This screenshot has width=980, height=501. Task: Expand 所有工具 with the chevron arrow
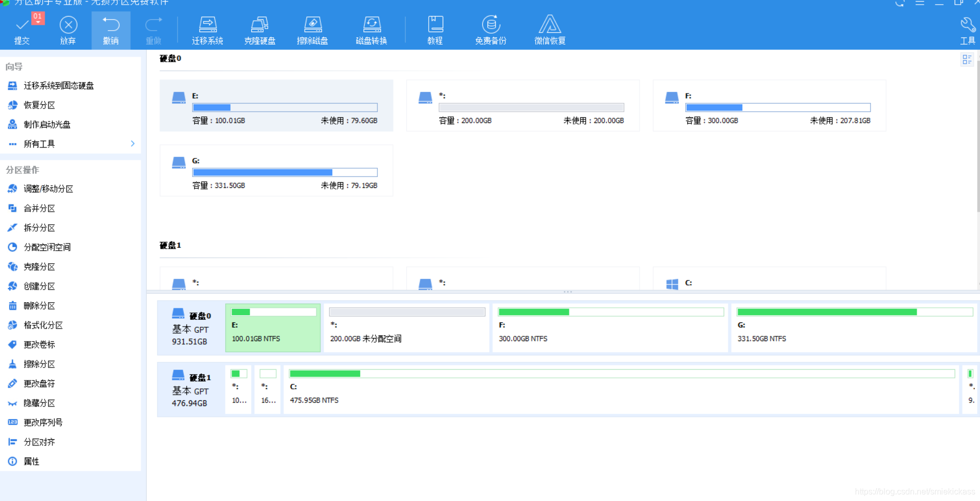[133, 144]
